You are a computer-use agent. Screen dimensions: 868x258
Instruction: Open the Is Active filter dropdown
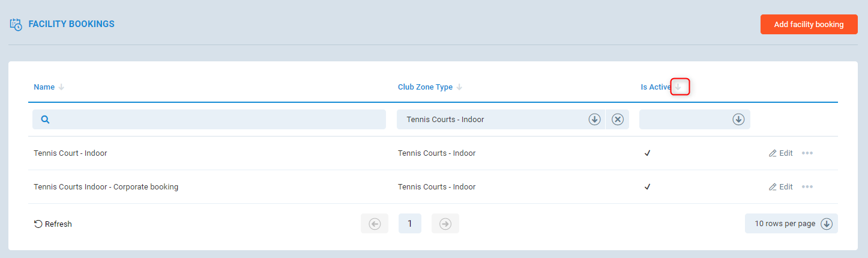click(738, 120)
